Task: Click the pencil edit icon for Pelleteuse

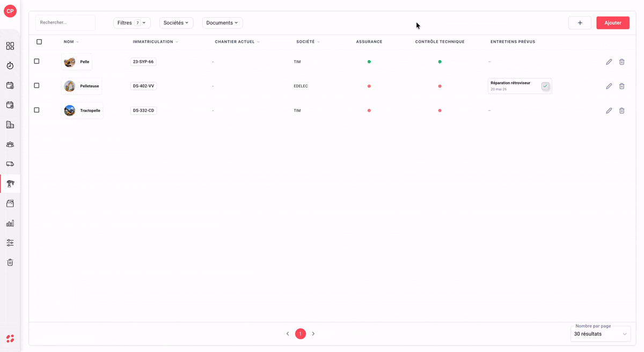Action: pos(609,86)
